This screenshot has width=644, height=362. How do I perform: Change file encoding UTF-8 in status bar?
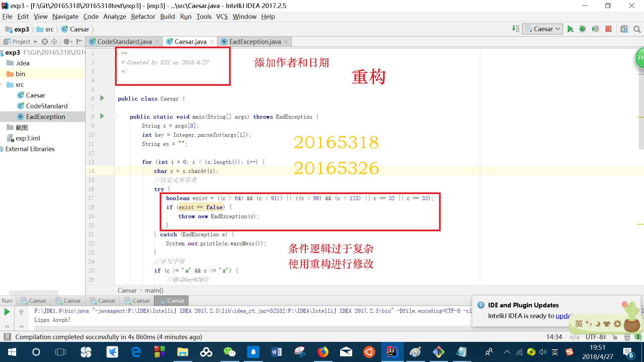coord(596,337)
